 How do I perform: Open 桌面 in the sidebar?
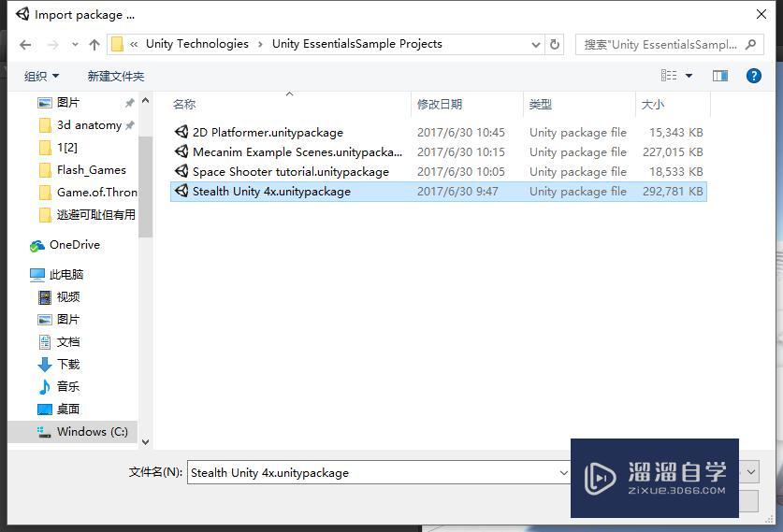click(x=68, y=410)
